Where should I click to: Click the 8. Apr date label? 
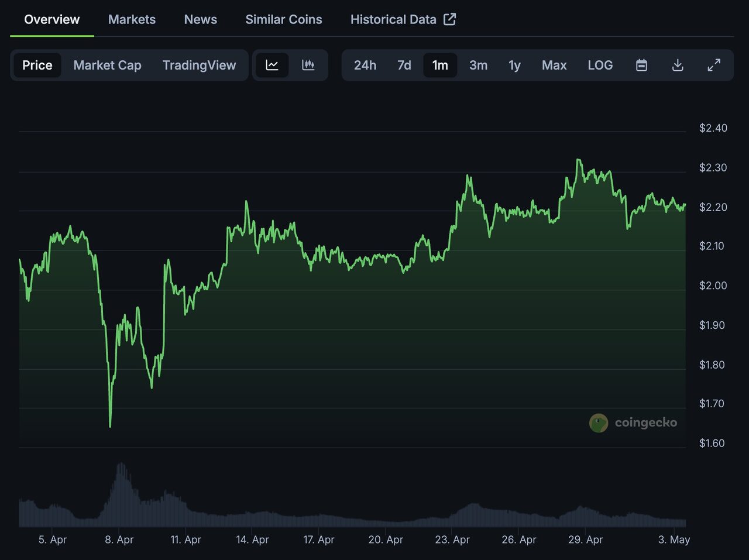coord(119,540)
